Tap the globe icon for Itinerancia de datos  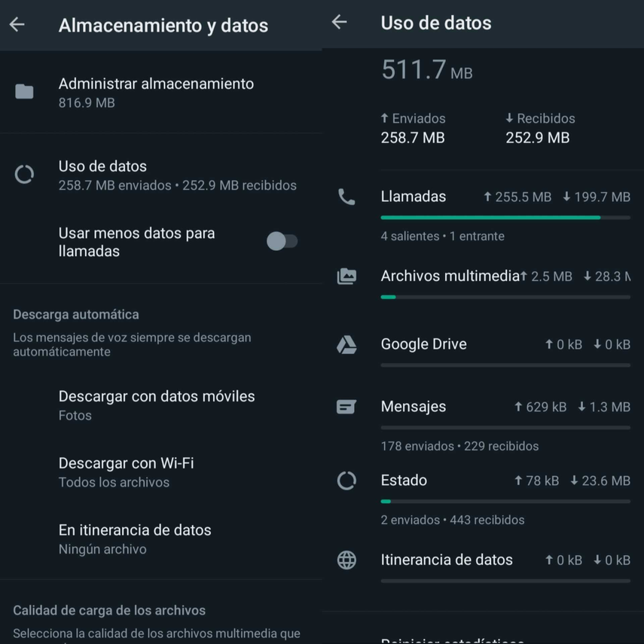pos(346,560)
